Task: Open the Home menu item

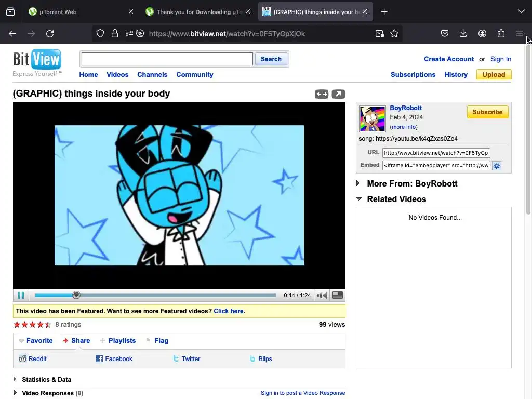Action: (x=88, y=75)
